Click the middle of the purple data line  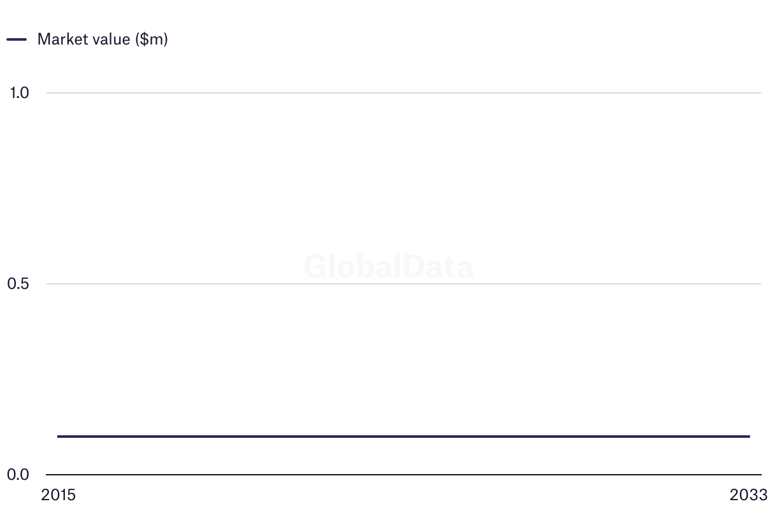tap(404, 437)
